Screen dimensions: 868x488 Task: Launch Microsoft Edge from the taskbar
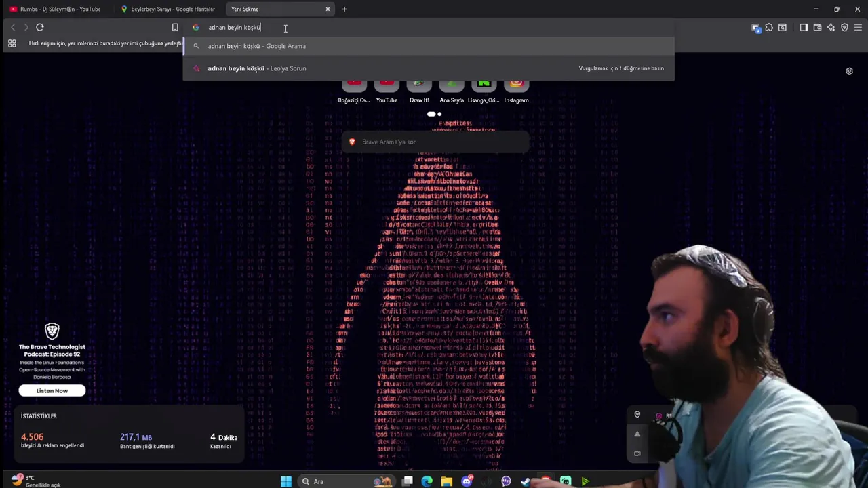point(427,481)
